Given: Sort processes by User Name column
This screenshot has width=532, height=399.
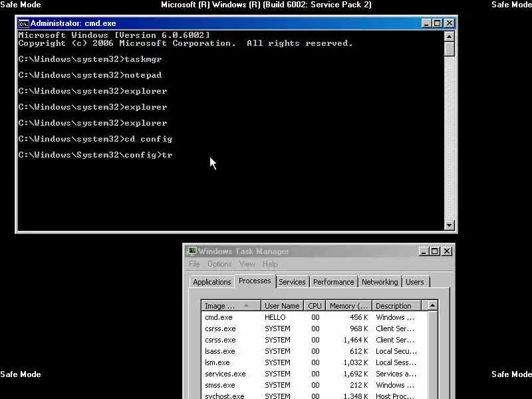Looking at the screenshot, I should click(282, 306).
